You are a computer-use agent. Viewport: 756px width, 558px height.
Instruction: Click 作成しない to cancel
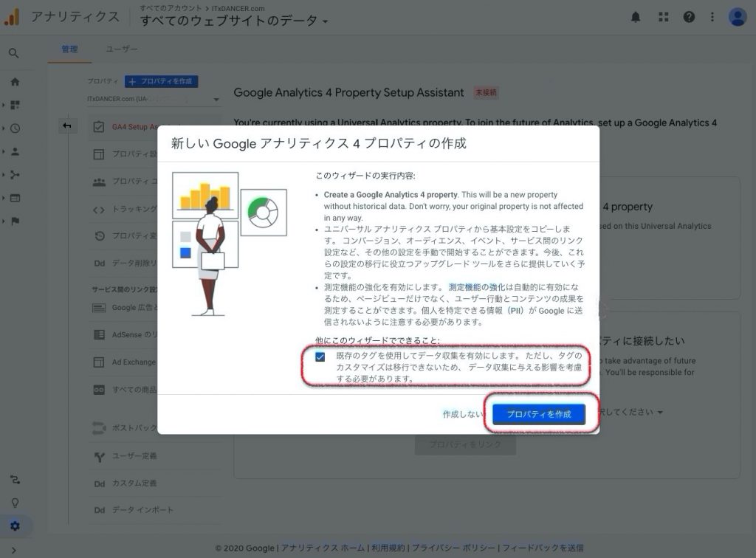[463, 415]
